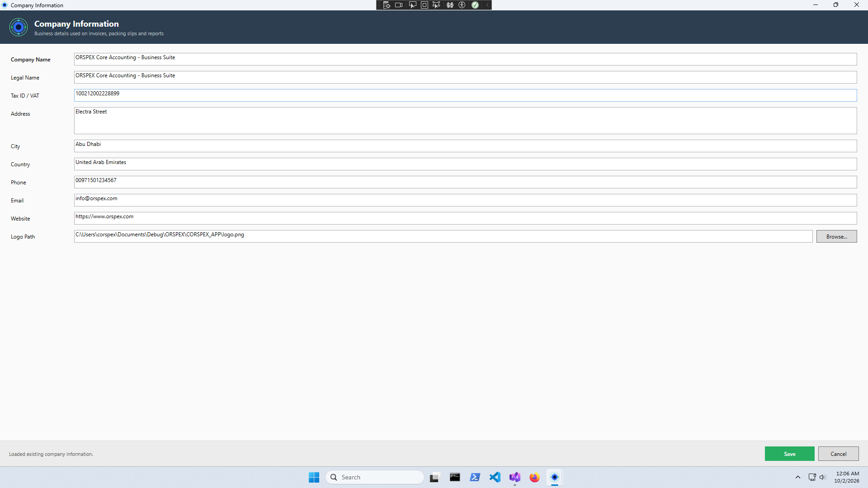
Task: Open Firefox from the taskbar
Action: pos(534,477)
